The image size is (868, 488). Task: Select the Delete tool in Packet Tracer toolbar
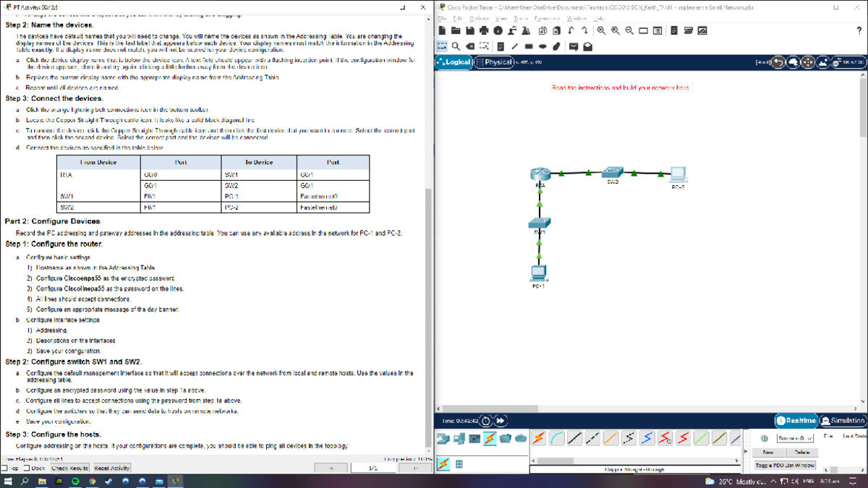[x=470, y=46]
